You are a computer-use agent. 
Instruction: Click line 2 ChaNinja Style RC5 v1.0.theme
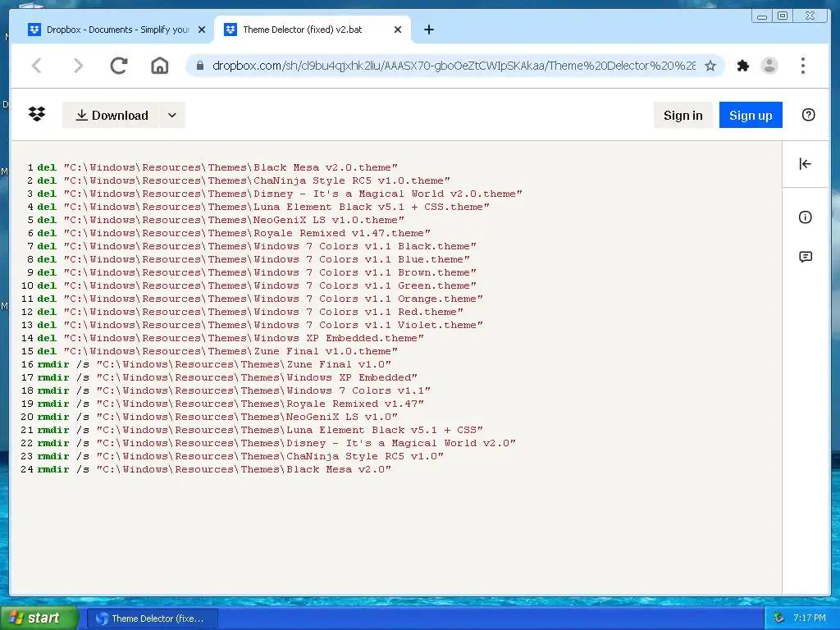click(244, 180)
